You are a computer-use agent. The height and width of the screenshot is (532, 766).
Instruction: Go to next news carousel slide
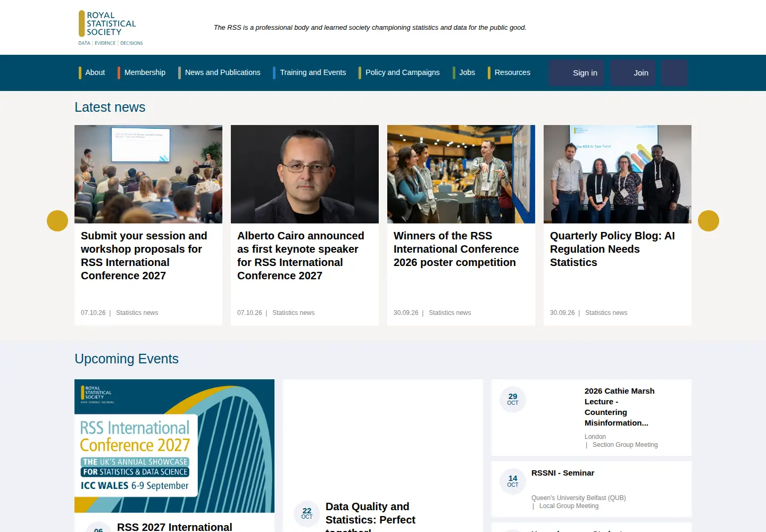pyautogui.click(x=709, y=221)
